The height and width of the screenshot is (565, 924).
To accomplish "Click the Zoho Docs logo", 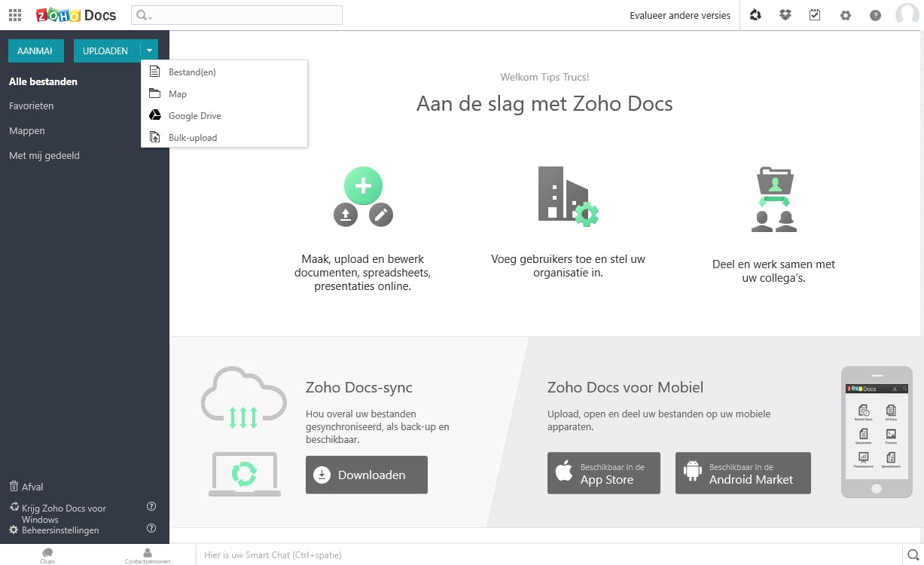I will coord(76,15).
